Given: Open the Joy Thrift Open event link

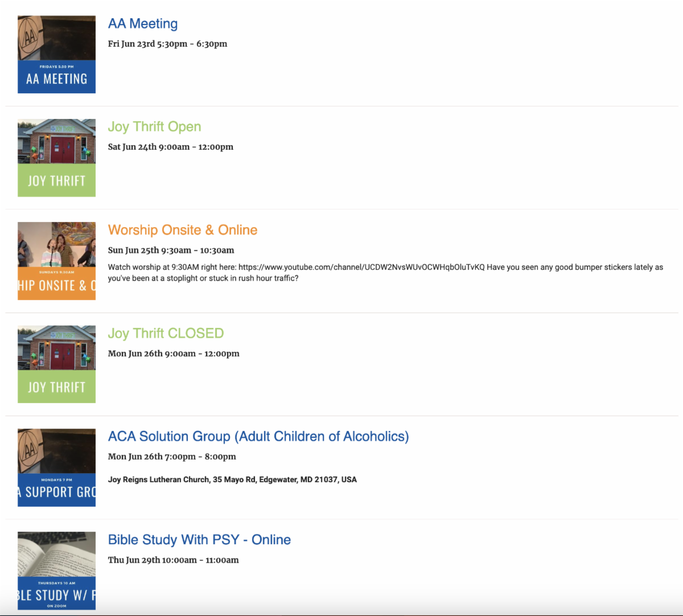Looking at the screenshot, I should (x=154, y=127).
